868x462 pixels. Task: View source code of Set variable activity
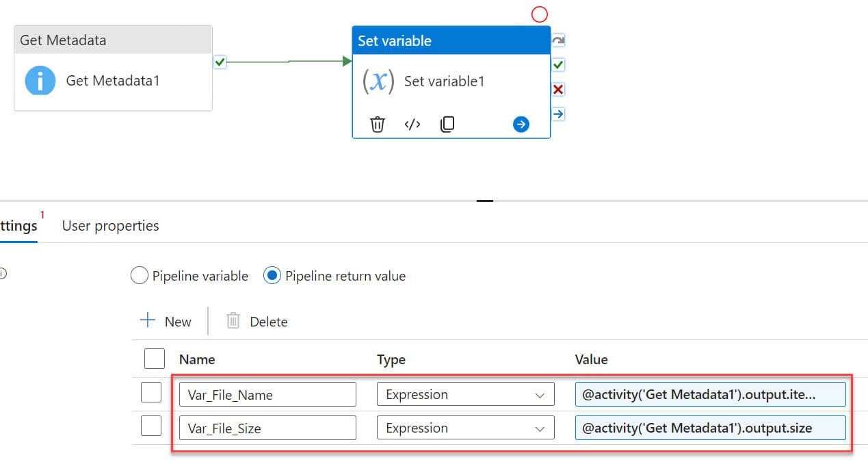tap(412, 124)
